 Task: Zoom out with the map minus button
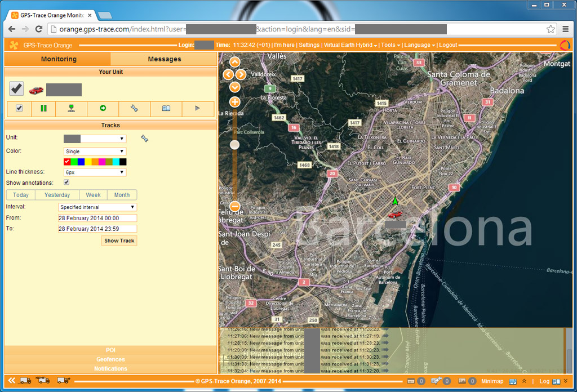pyautogui.click(x=235, y=206)
